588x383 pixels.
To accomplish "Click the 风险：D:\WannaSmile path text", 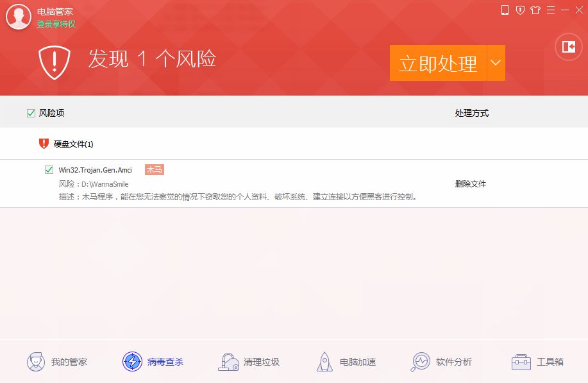I will pos(94,184).
